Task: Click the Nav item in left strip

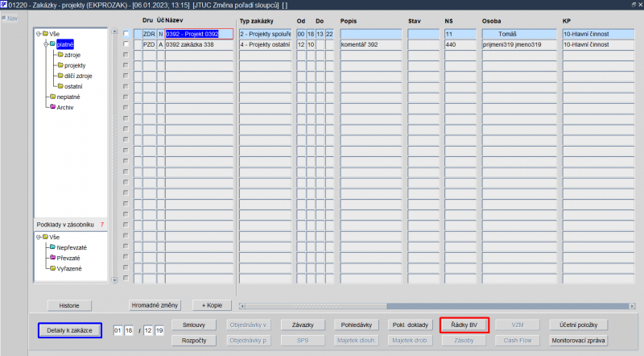Action: (10, 18)
